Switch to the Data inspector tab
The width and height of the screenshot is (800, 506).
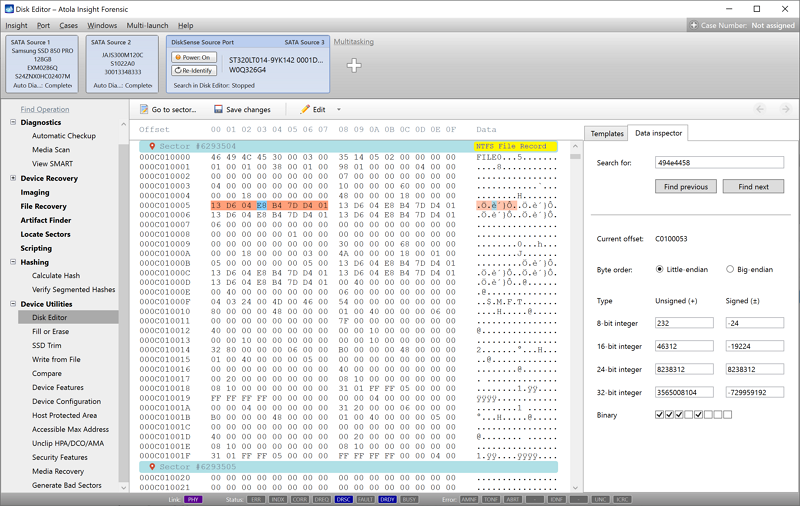point(658,133)
